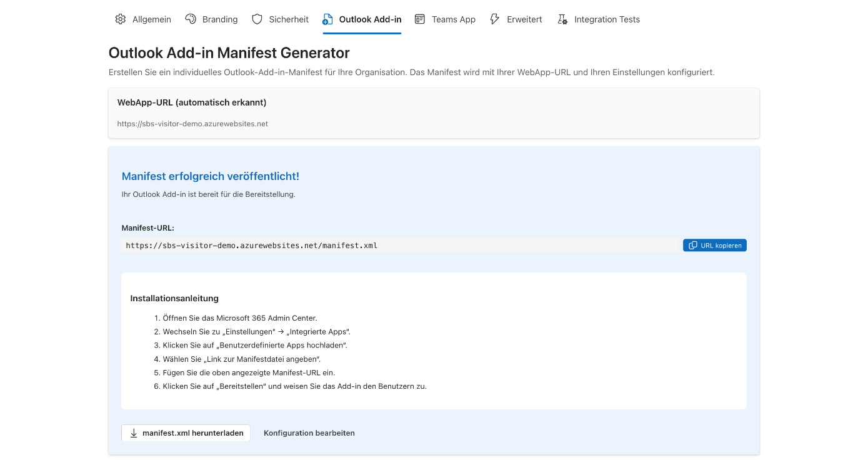Click the document icon beside Outlook Add-in
This screenshot has height=475, width=868.
[x=328, y=19]
